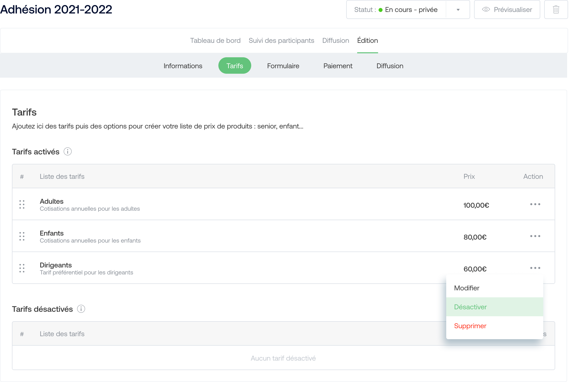Choose Désactiver in the context menu

tap(494, 307)
